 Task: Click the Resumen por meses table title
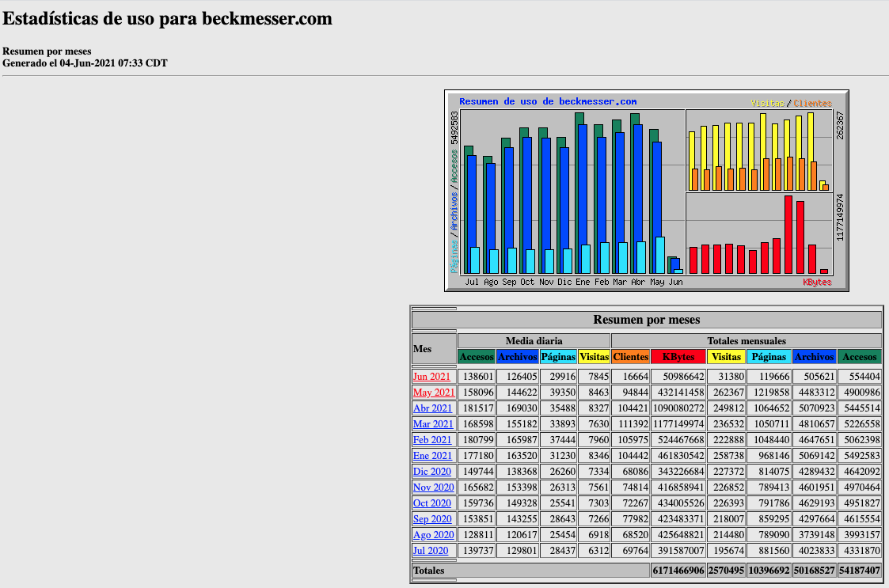[x=646, y=320]
